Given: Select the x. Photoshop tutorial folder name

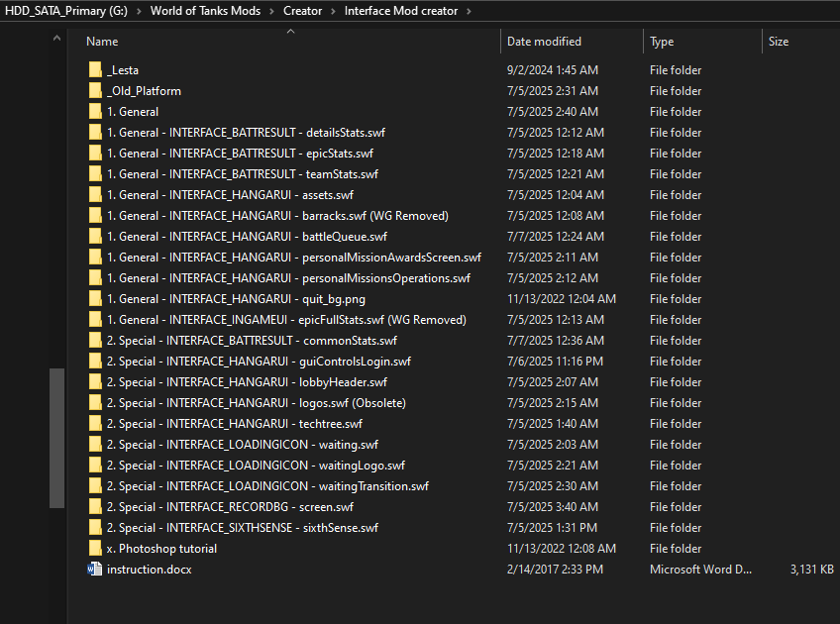Looking at the screenshot, I should pyautogui.click(x=161, y=549).
